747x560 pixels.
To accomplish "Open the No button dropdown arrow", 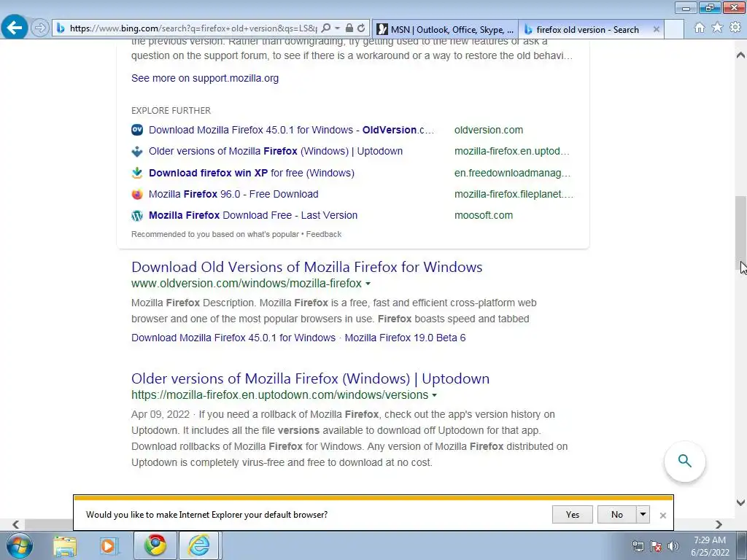I will tap(643, 514).
